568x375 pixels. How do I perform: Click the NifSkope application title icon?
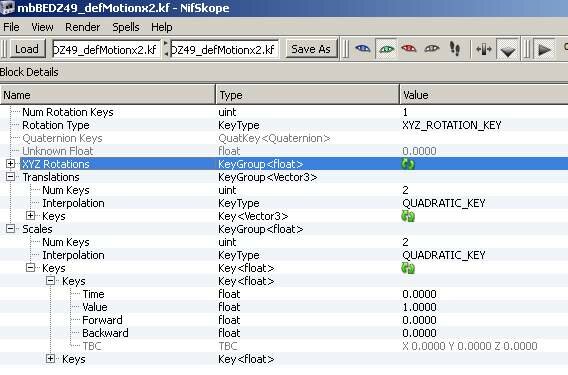7,8
